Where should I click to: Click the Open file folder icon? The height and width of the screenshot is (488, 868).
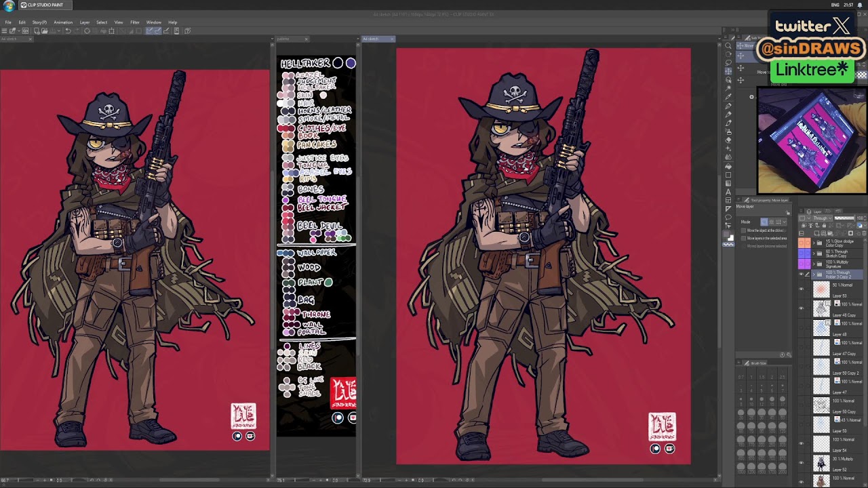(45, 30)
